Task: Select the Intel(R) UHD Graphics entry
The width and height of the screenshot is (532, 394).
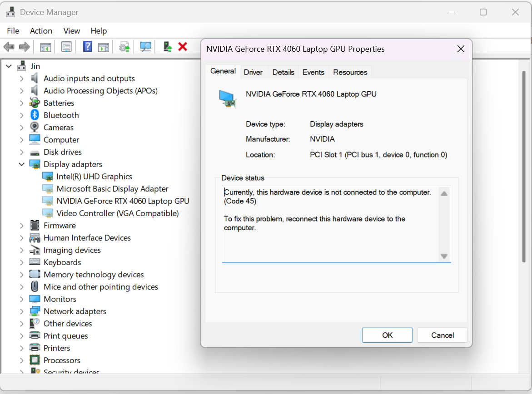Action: pos(94,176)
